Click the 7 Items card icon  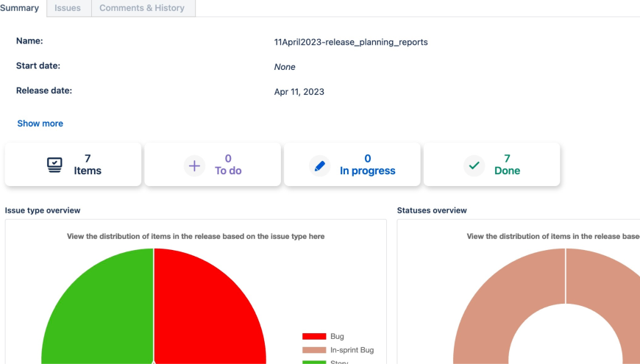point(54,165)
